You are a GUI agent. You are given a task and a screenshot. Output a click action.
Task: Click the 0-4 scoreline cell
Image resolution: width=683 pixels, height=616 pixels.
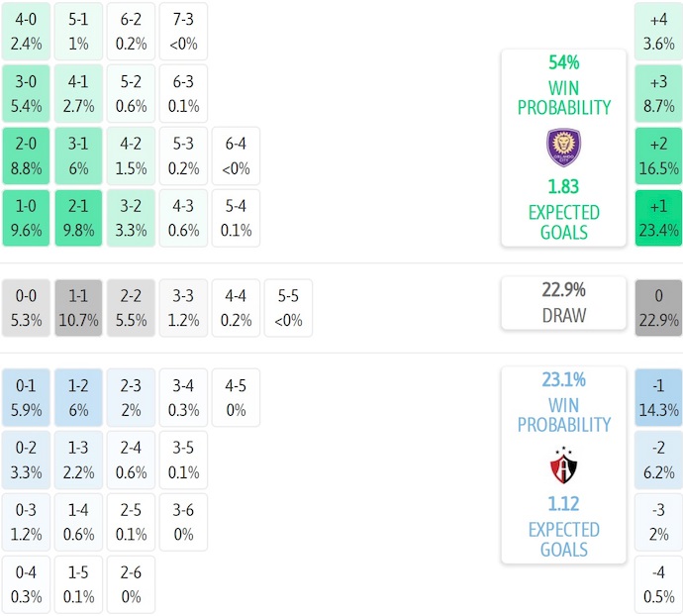(26, 585)
